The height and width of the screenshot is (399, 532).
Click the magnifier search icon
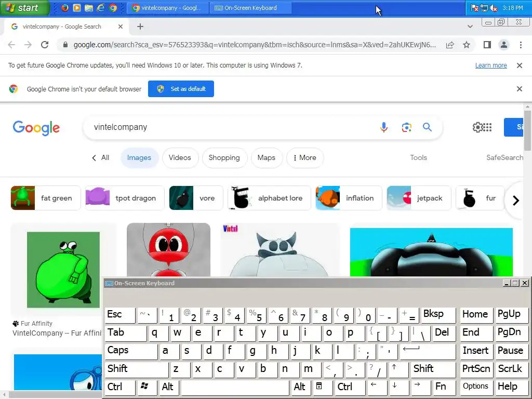(427, 127)
